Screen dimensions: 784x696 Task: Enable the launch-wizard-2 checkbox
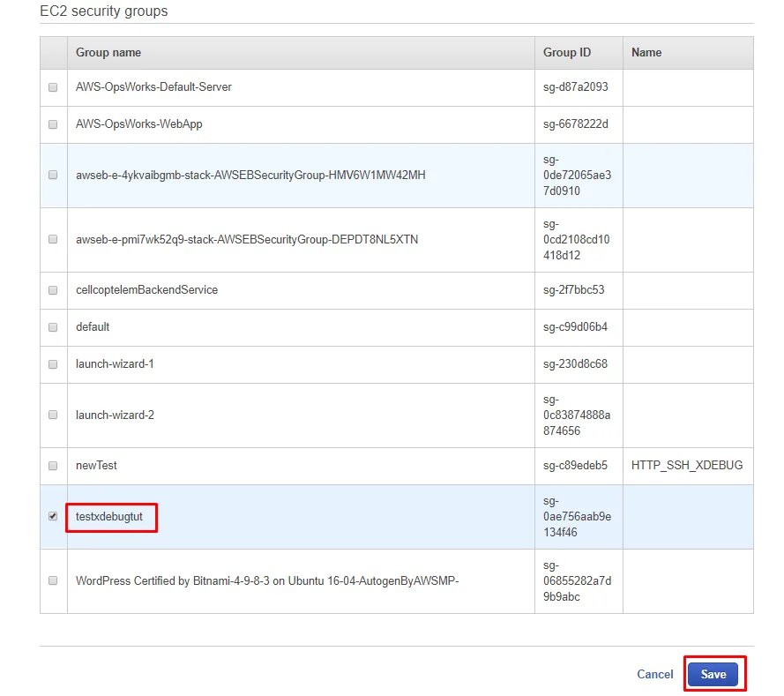tap(53, 415)
